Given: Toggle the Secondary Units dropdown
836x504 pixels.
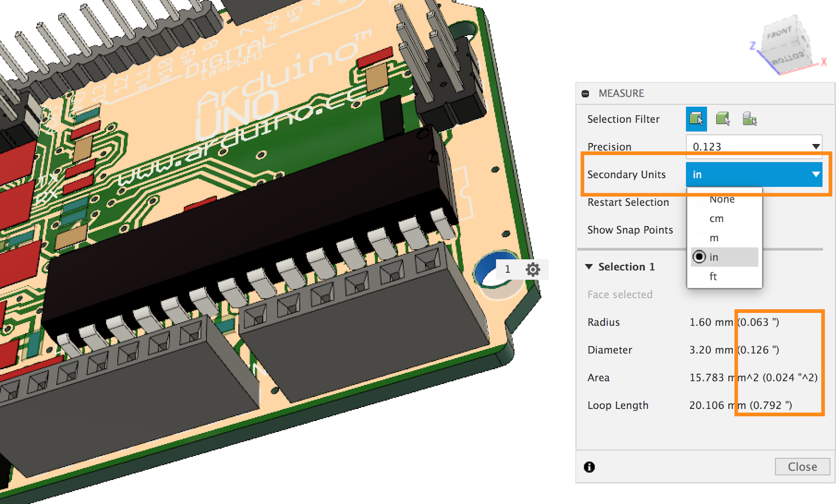Looking at the screenshot, I should tap(754, 174).
